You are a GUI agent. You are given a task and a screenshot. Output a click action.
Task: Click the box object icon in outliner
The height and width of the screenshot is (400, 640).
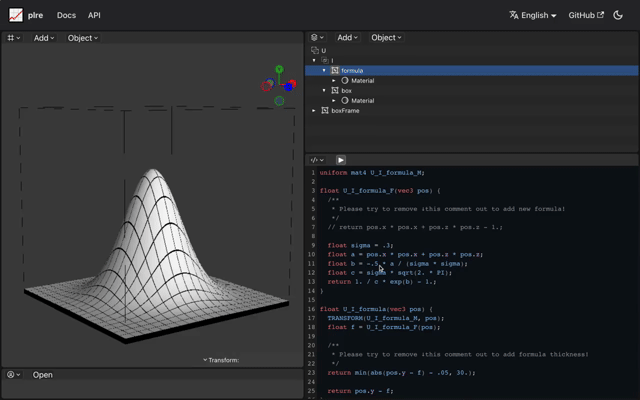tap(335, 91)
